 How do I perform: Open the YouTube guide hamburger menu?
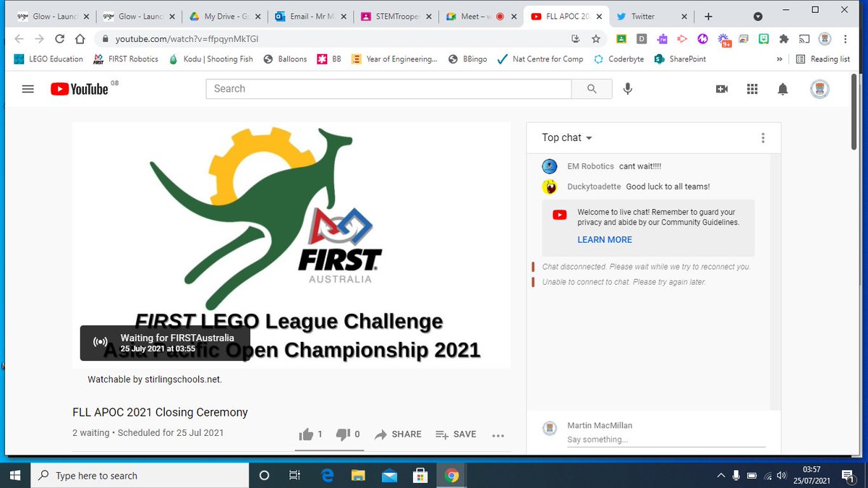[28, 89]
